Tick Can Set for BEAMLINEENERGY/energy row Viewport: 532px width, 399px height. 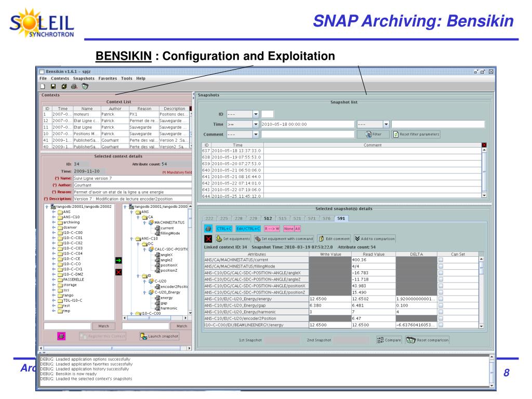coord(441,325)
